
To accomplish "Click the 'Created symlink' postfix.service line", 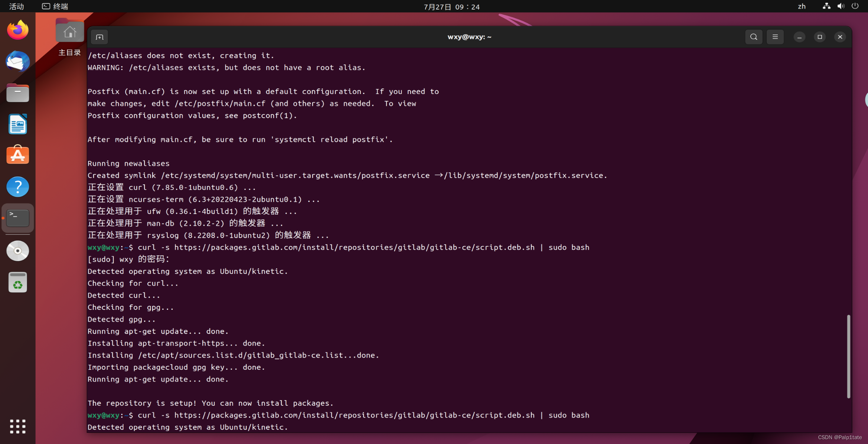I will pyautogui.click(x=347, y=175).
